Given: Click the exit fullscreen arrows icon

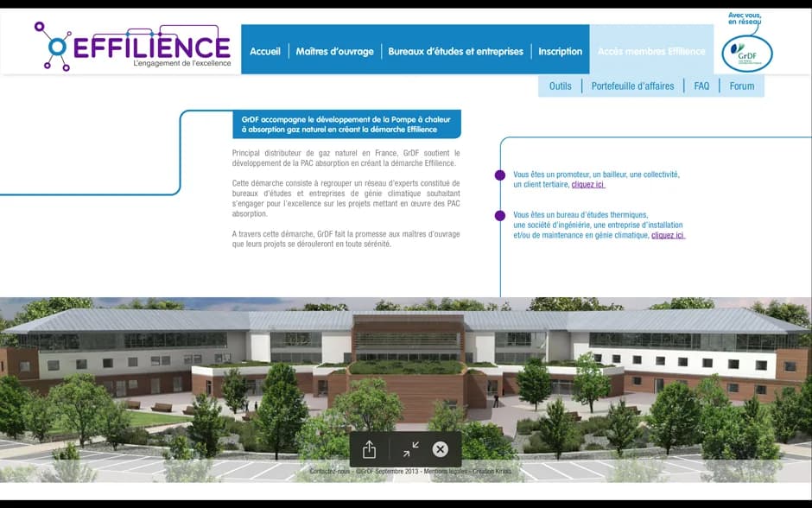Looking at the screenshot, I should click(411, 449).
